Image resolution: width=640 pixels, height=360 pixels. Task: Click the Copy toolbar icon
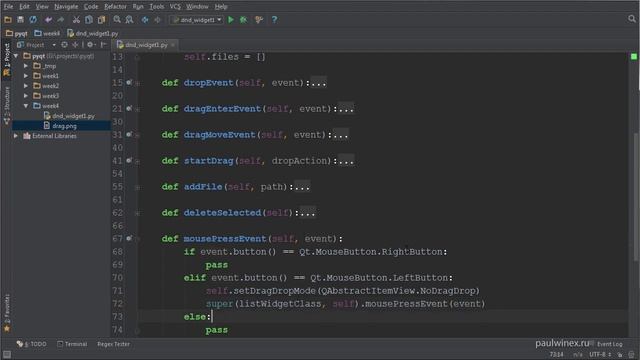89,20
